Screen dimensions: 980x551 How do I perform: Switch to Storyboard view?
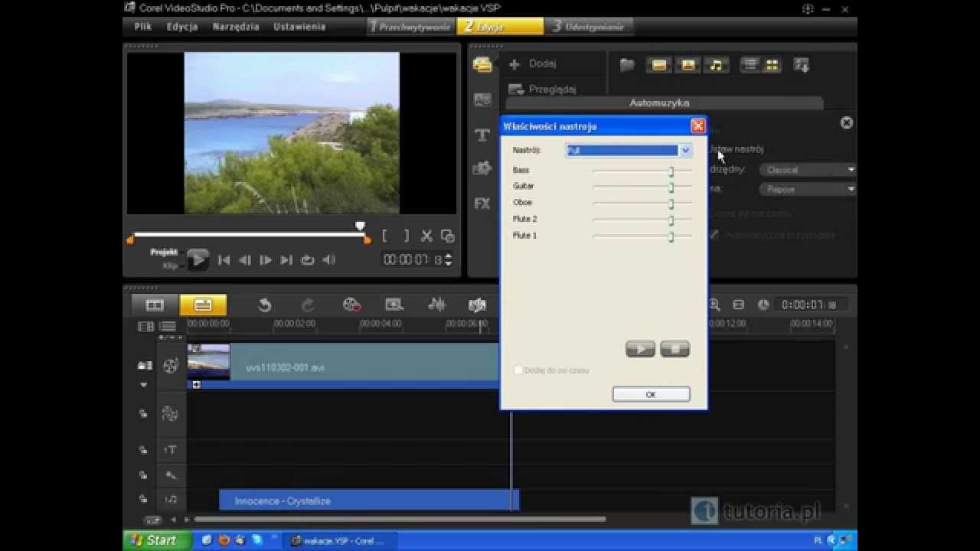pyautogui.click(x=155, y=305)
